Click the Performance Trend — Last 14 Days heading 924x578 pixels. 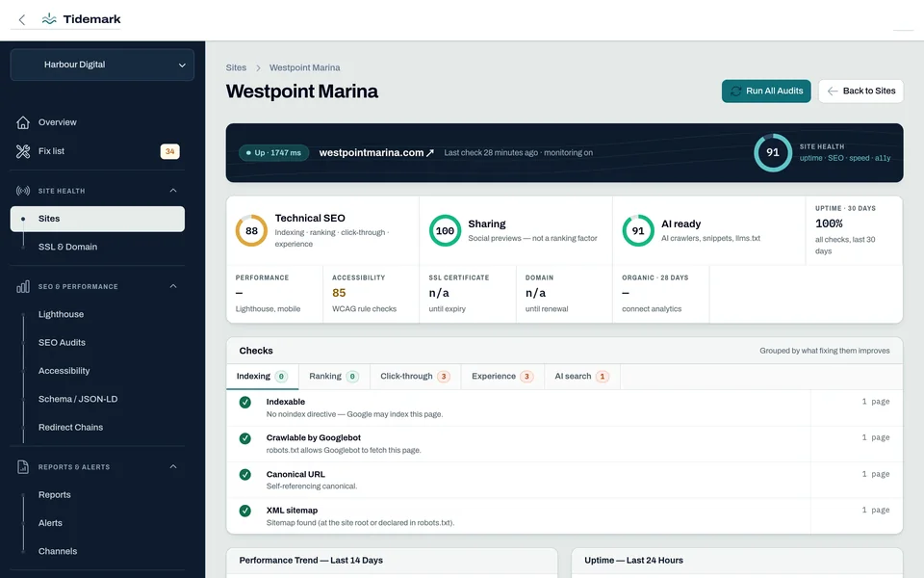pyautogui.click(x=311, y=561)
